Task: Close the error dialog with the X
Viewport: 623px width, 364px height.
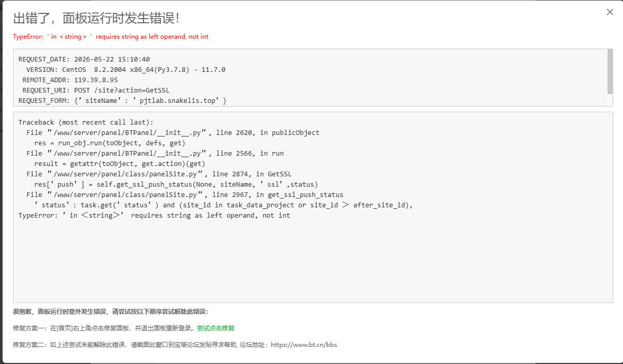Action: tap(610, 12)
